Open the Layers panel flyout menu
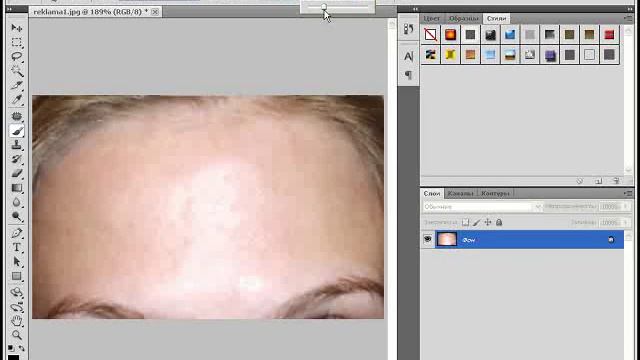 (628, 193)
